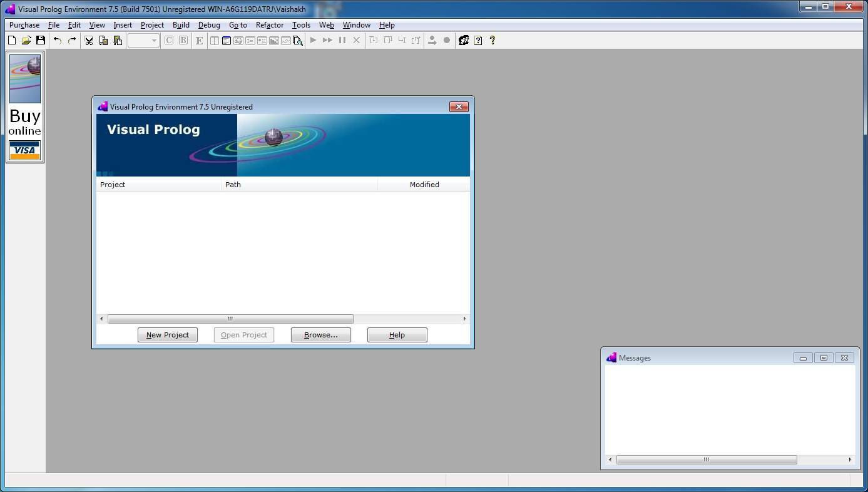Click the New Project button
868x492 pixels.
tap(168, 335)
